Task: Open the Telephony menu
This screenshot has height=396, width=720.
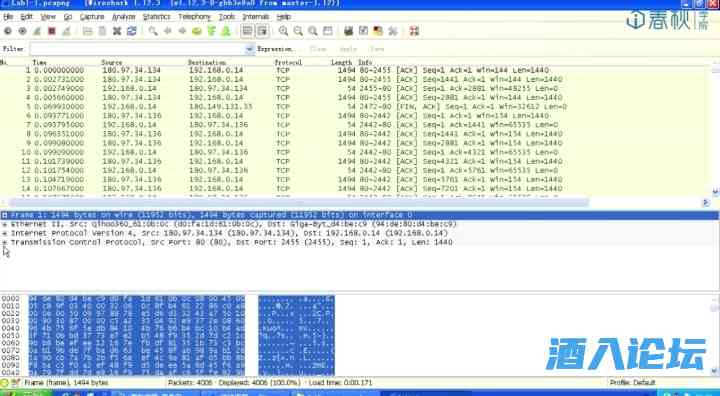Action: tap(194, 17)
